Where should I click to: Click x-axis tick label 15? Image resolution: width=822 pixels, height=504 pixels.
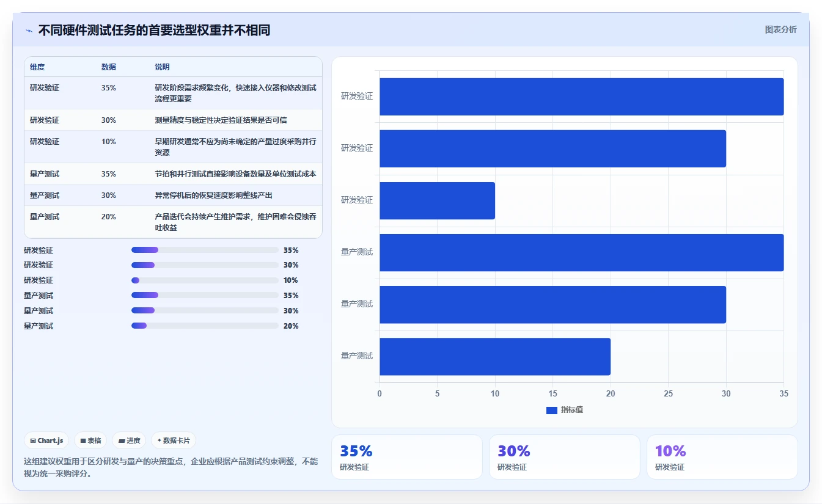point(552,394)
